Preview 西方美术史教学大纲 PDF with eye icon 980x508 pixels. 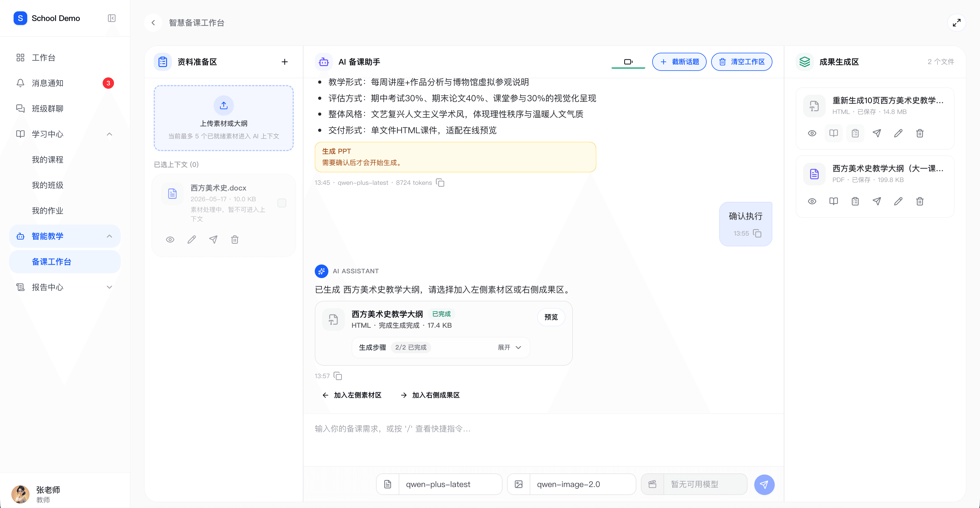click(812, 201)
